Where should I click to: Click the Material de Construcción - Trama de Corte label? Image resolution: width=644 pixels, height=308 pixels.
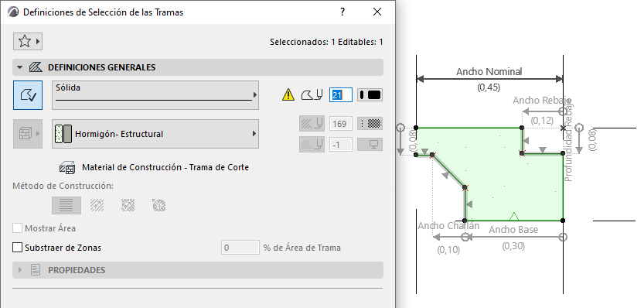click(x=165, y=167)
